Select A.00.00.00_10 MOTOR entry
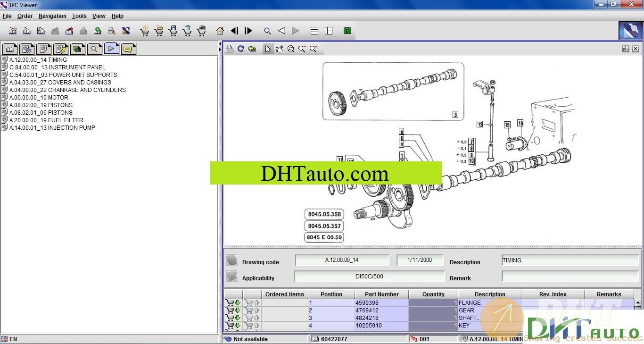 pos(39,98)
